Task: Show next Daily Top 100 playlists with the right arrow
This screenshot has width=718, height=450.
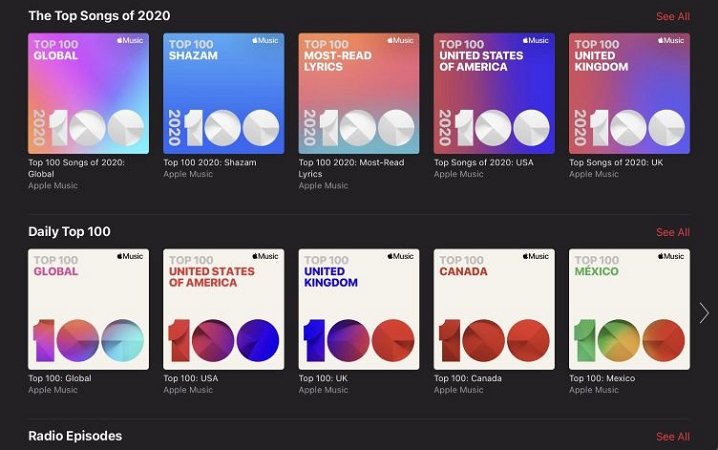Action: coord(704,313)
